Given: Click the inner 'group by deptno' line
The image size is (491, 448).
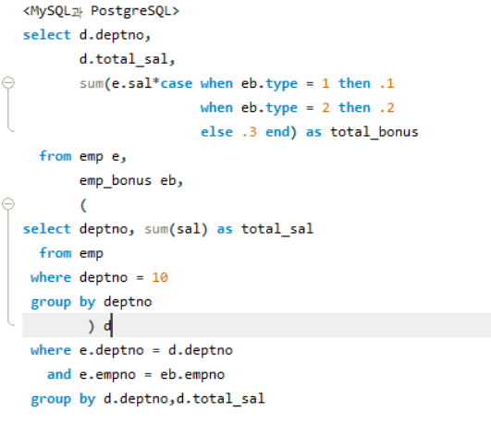Looking at the screenshot, I should pos(92,302).
